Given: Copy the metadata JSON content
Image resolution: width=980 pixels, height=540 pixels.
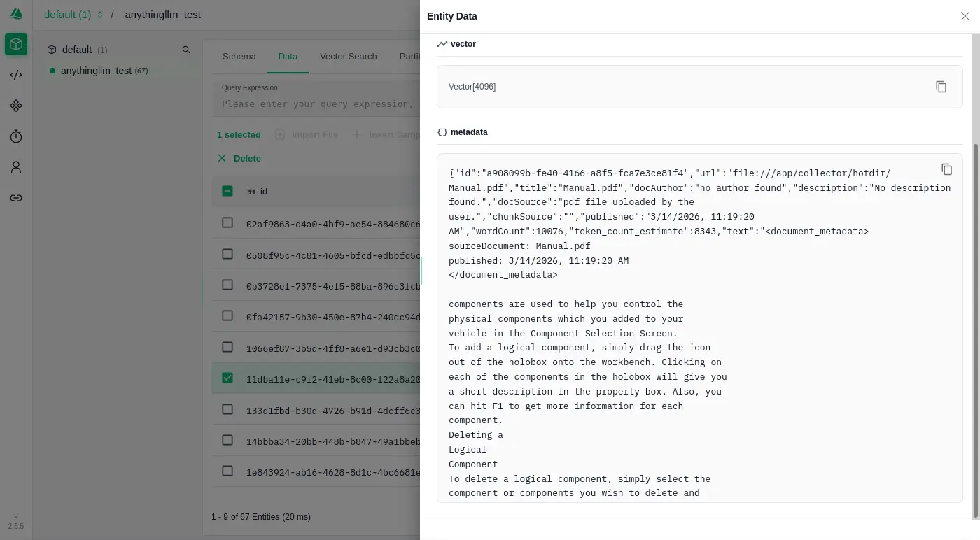Looking at the screenshot, I should (x=946, y=169).
